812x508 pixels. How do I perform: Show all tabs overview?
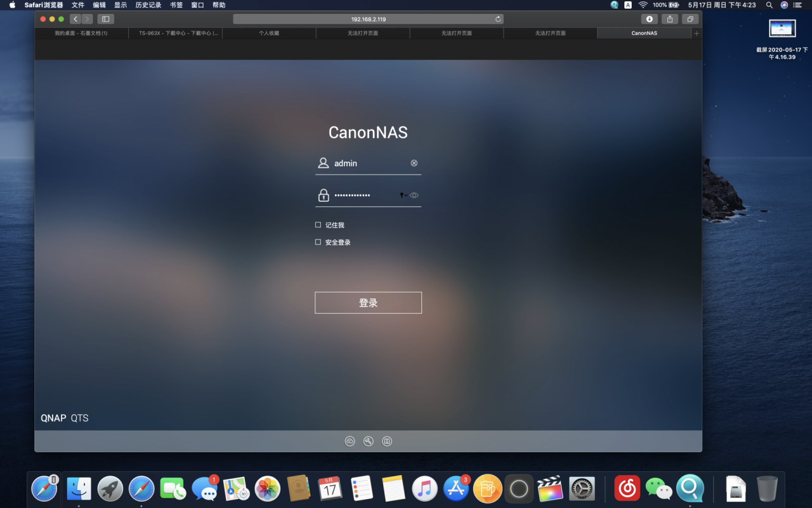690,19
